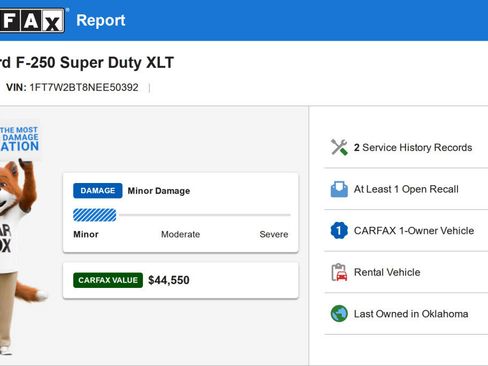
Task: Click the $44,550 value amount
Action: point(169,280)
